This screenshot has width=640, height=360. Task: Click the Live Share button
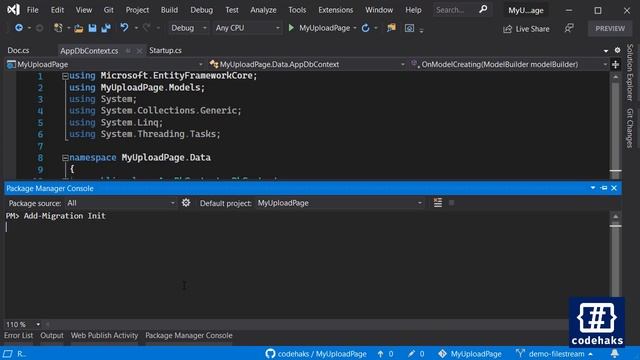[526, 29]
